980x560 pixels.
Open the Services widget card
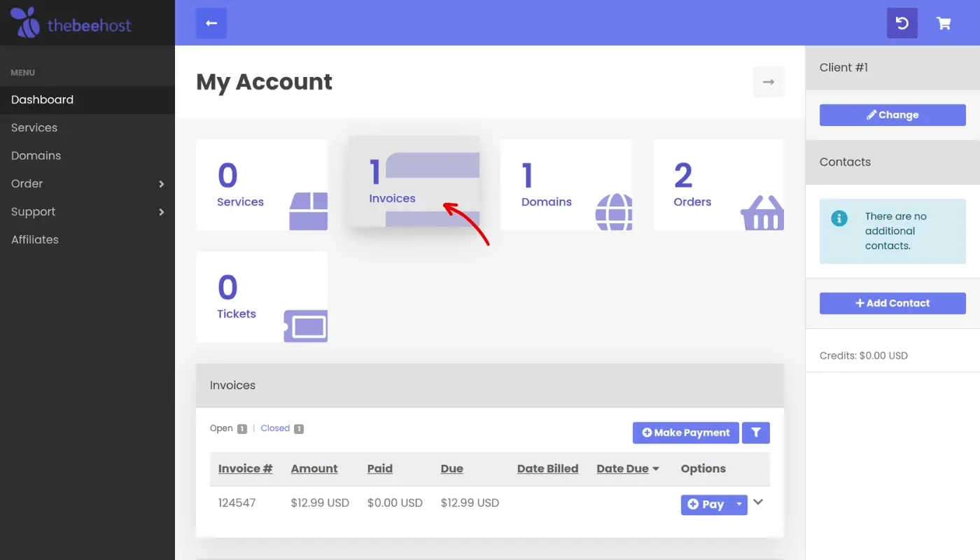tap(261, 185)
